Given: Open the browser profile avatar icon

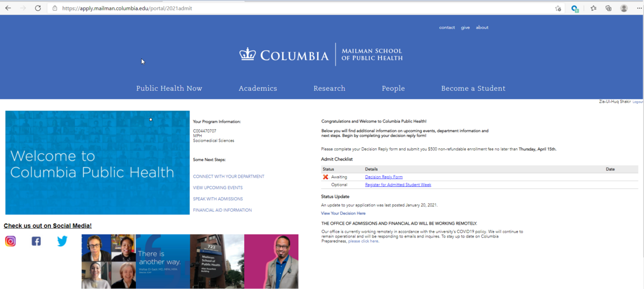Looking at the screenshot, I should click(x=624, y=8).
